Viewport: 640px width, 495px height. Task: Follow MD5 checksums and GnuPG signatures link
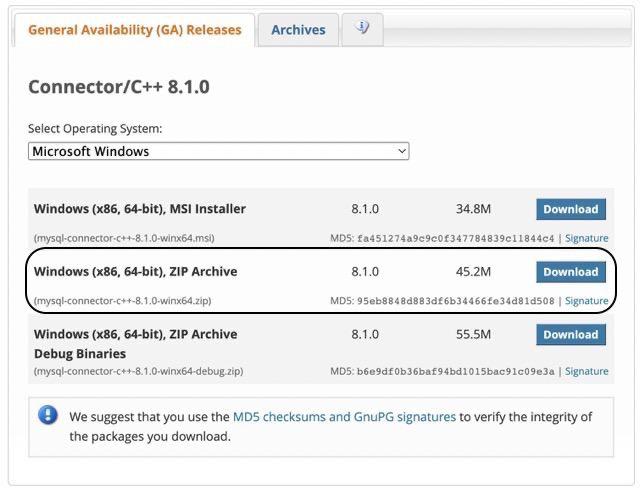[x=344, y=416]
